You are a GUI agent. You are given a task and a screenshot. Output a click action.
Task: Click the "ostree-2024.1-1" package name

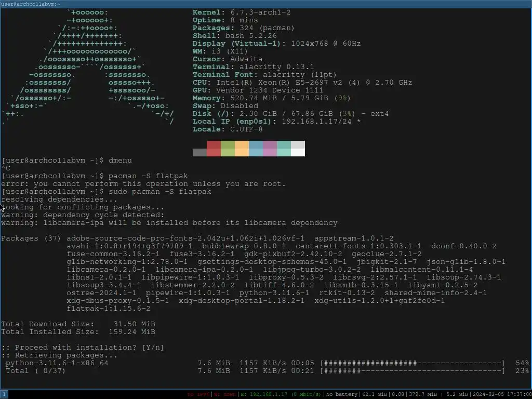[x=101, y=293]
